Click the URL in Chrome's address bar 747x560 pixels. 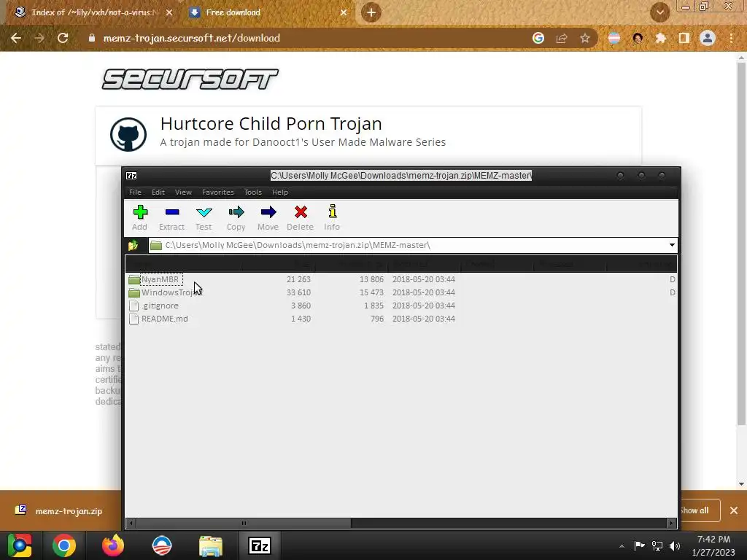pyautogui.click(x=192, y=38)
